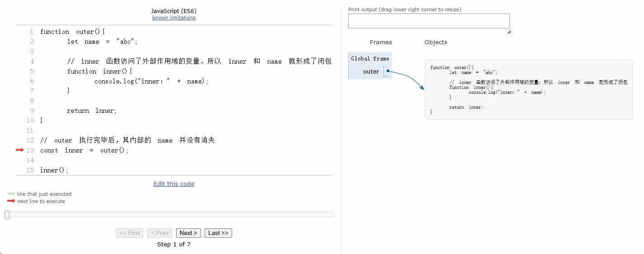Click inside the Print output box
The height and width of the screenshot is (254, 644).
click(x=429, y=21)
